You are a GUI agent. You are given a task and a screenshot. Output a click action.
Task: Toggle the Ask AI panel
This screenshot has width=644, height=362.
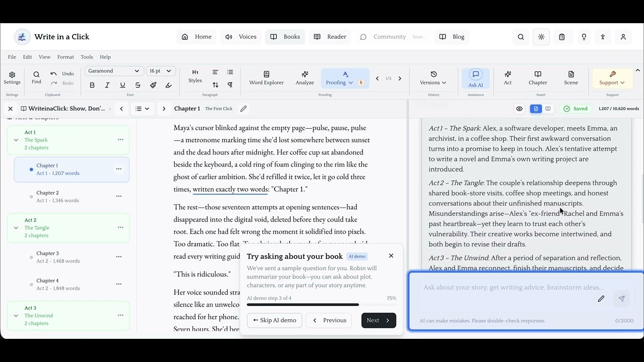point(475,78)
